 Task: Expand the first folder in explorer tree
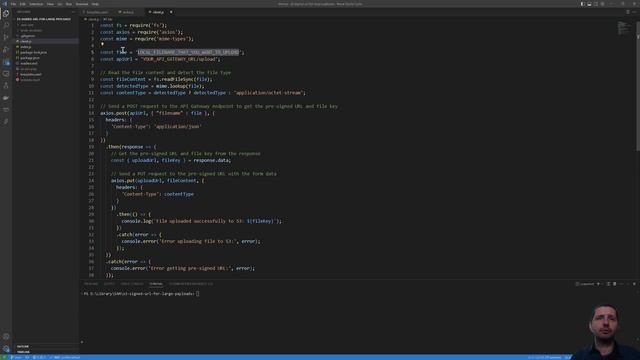(x=45, y=25)
